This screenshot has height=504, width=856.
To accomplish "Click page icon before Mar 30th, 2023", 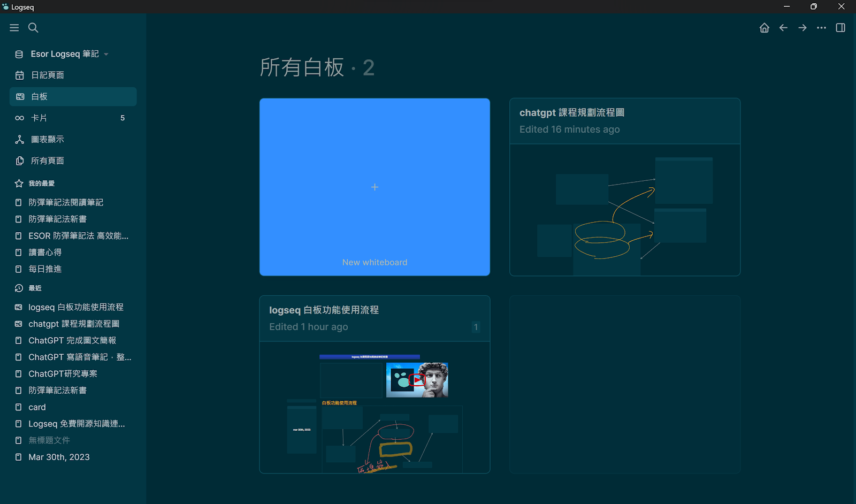I will point(19,457).
